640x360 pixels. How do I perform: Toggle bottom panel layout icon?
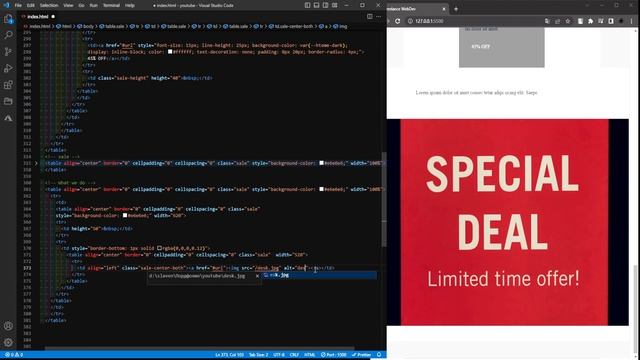click(x=316, y=5)
